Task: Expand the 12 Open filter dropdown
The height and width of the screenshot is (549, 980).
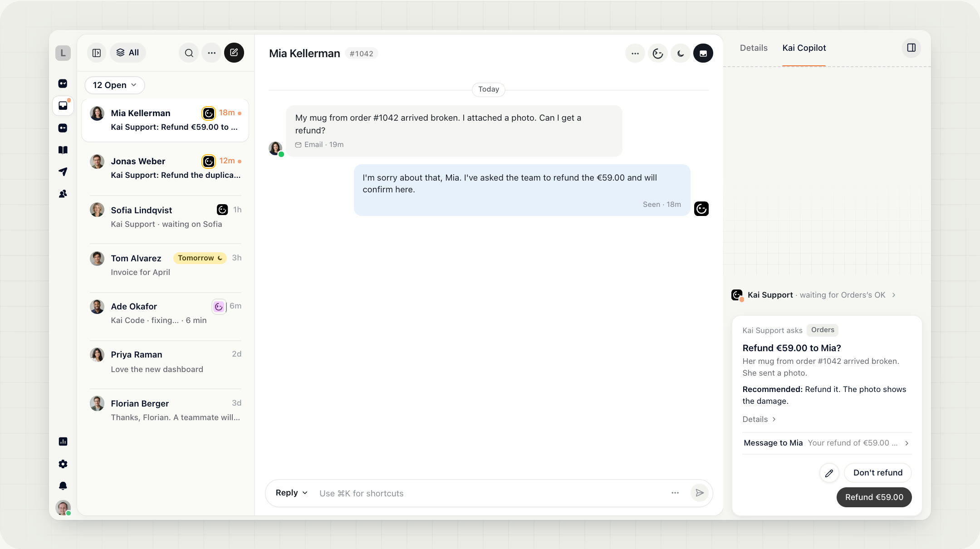Action: [115, 85]
